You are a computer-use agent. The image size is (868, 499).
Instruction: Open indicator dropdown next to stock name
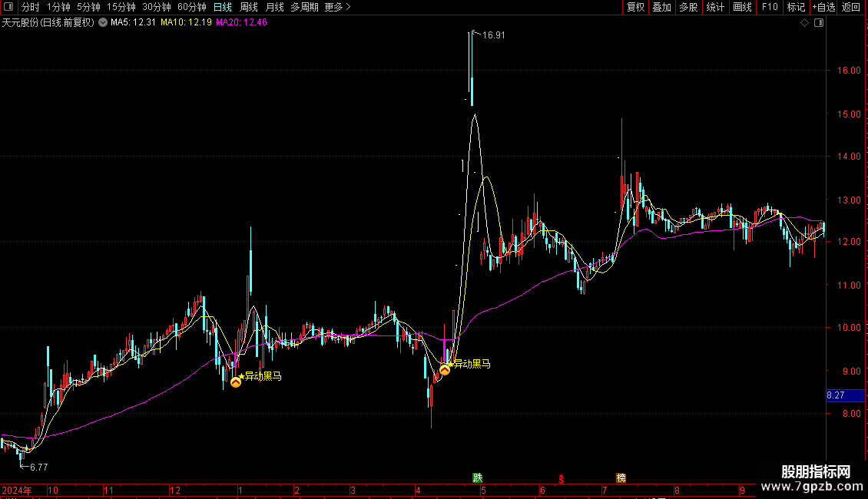[103, 23]
